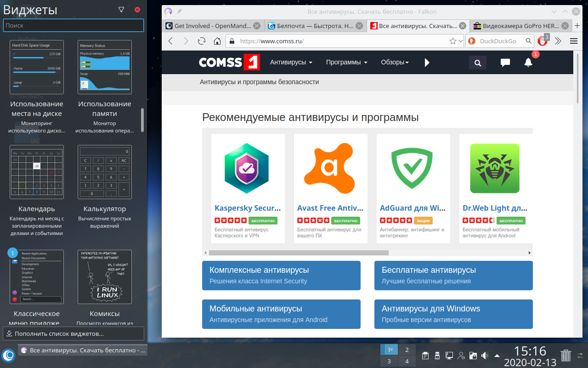
Task: Open the Falkon hamburger main menu
Action: pos(574,41)
